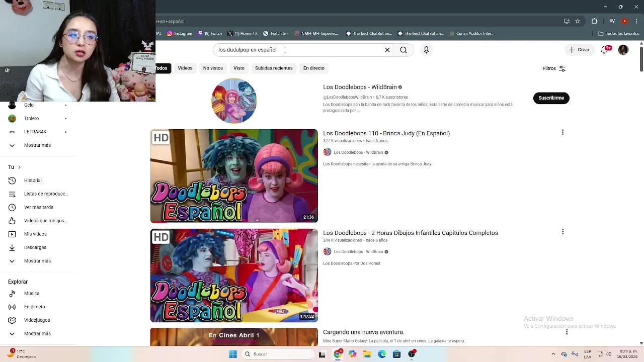644x362 pixels.
Task: Click channel name under Brinca Judy video
Action: click(358, 152)
